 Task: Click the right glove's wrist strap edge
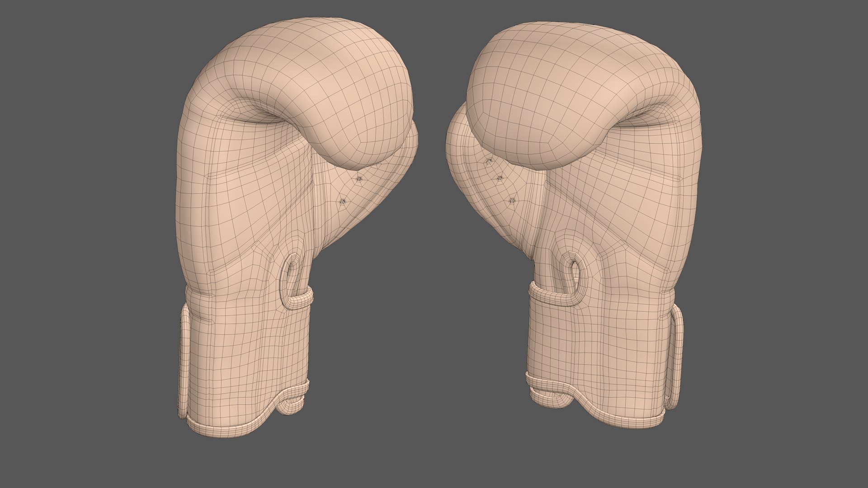(x=677, y=357)
